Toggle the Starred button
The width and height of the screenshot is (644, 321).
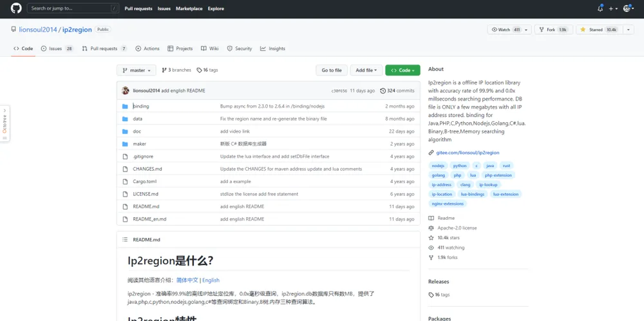pos(599,30)
